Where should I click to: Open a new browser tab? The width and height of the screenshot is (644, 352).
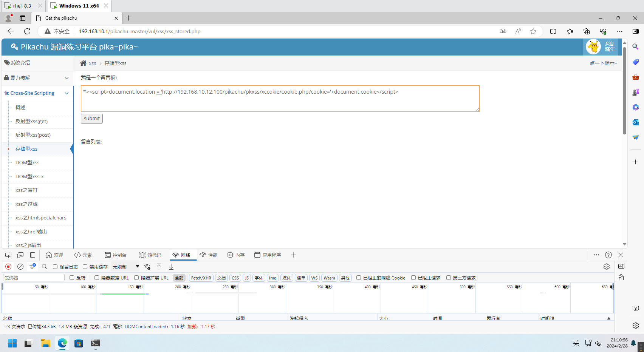click(x=129, y=18)
